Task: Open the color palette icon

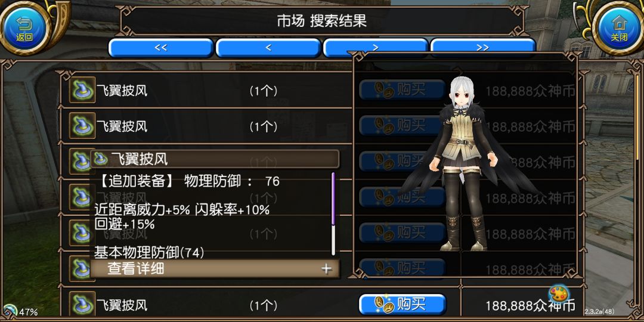Action: pyautogui.click(x=558, y=295)
